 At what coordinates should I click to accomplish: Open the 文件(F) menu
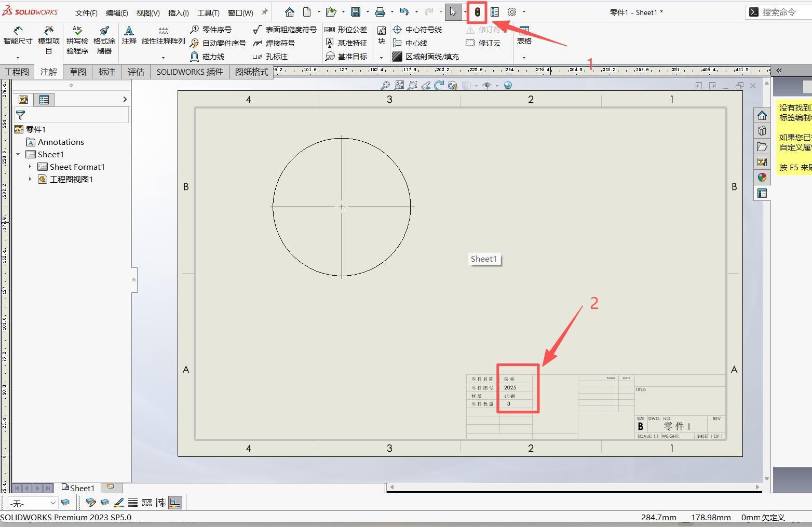[x=86, y=13]
